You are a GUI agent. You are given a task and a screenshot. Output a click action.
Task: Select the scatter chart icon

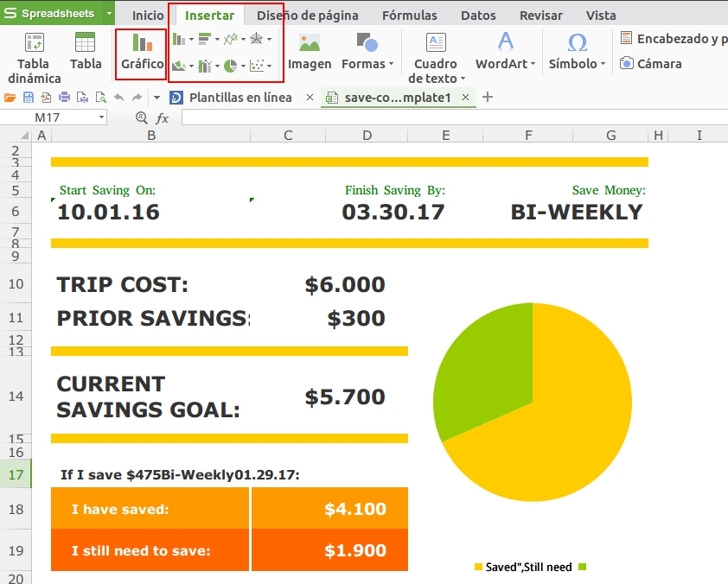(255, 66)
